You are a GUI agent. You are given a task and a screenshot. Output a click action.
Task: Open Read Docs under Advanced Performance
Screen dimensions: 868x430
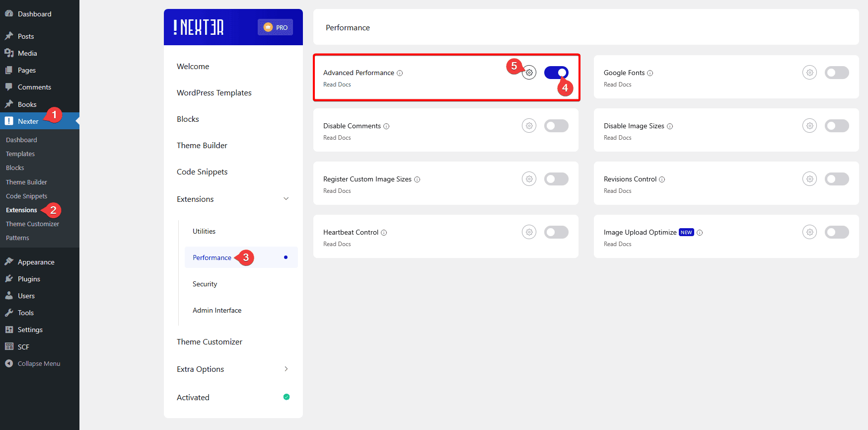pos(337,85)
